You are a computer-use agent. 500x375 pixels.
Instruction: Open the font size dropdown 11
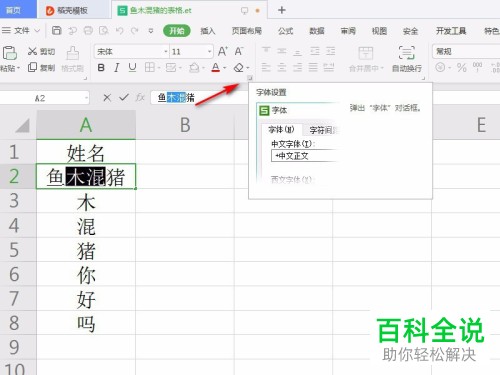coord(209,52)
